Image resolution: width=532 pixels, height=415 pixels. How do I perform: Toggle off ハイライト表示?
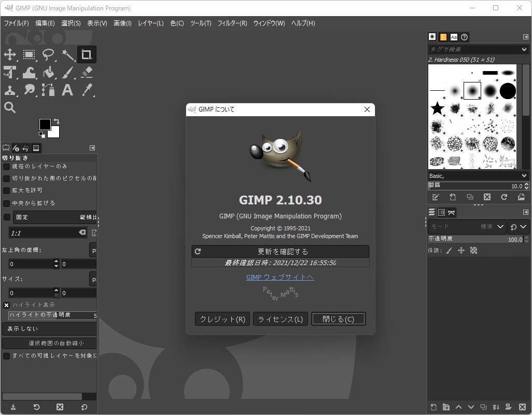pos(6,305)
